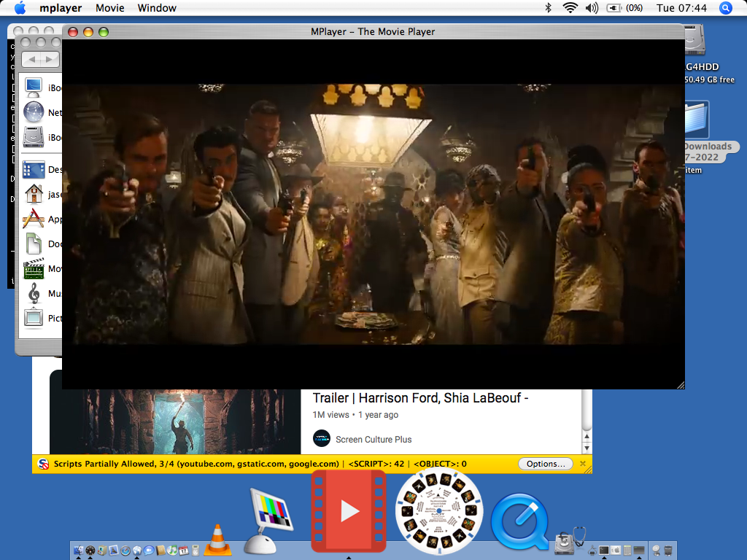Click the NoScript icon in yellow bar
The width and height of the screenshot is (747, 560).
[43, 464]
